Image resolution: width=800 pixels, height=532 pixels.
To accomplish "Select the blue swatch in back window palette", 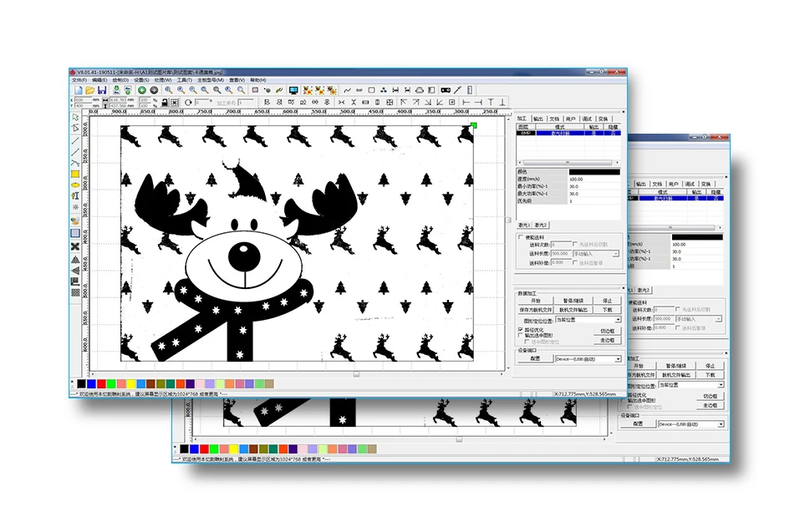I will point(194,449).
